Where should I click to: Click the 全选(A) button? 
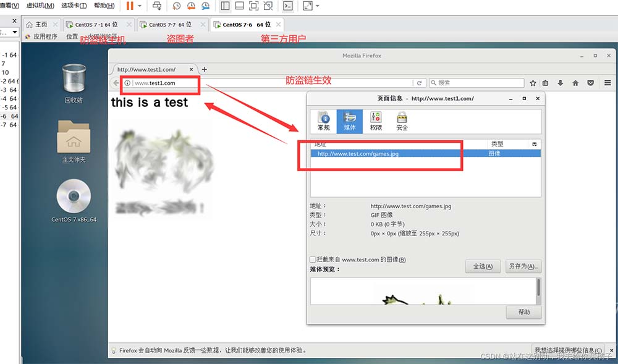[483, 266]
